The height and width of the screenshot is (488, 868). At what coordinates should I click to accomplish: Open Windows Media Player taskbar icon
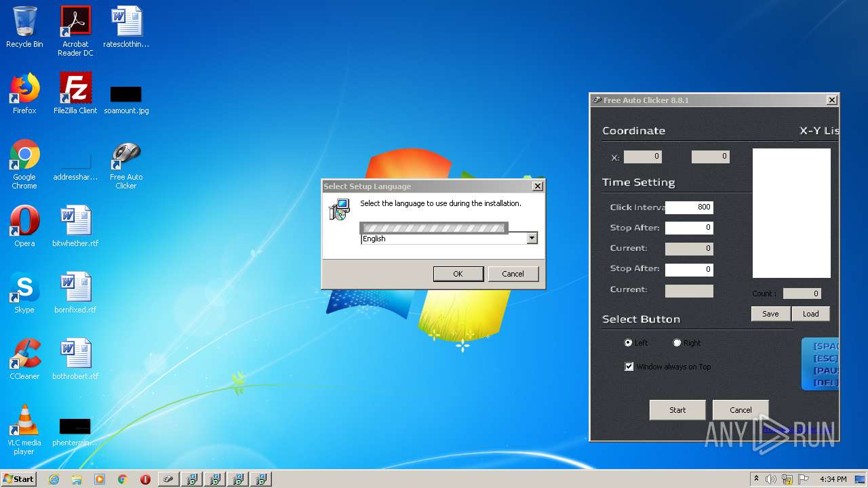point(100,479)
